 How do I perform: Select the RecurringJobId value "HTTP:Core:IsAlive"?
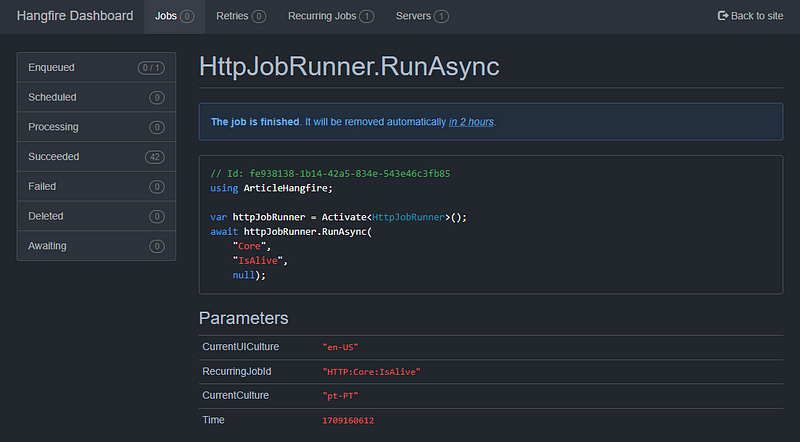click(371, 372)
